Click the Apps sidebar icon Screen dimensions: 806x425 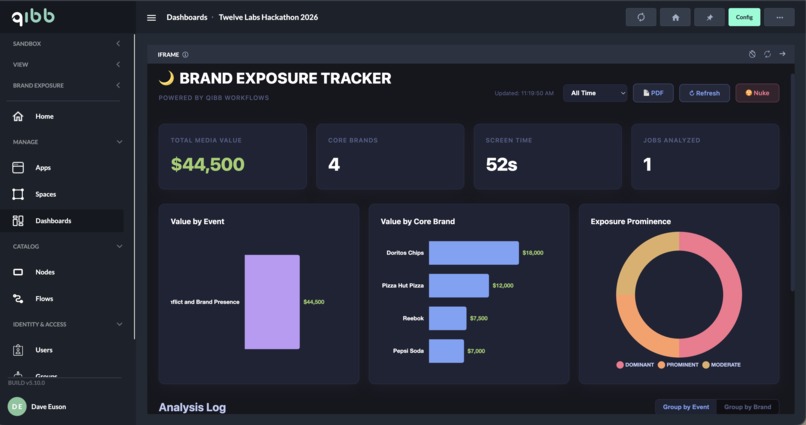click(18, 168)
